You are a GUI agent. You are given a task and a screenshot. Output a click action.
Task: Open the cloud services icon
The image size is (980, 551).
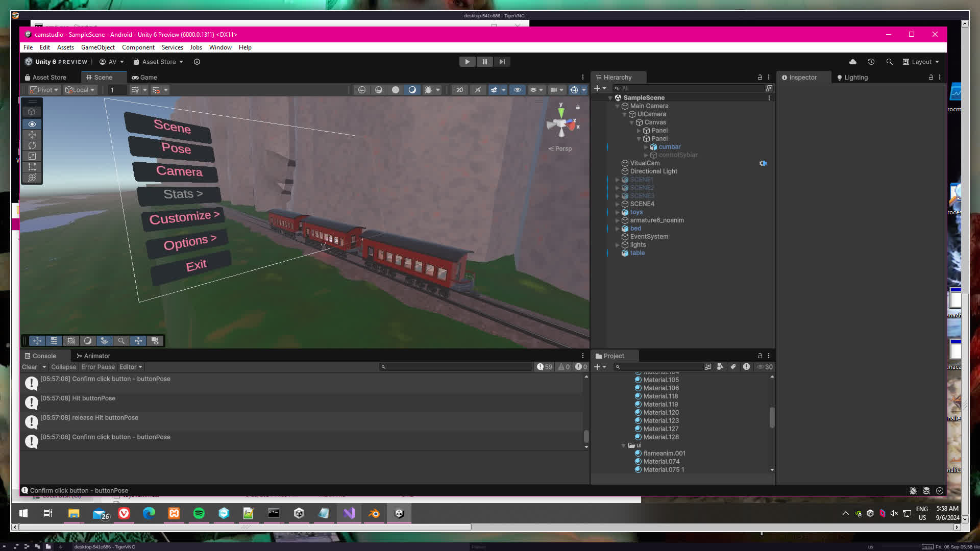coord(853,62)
